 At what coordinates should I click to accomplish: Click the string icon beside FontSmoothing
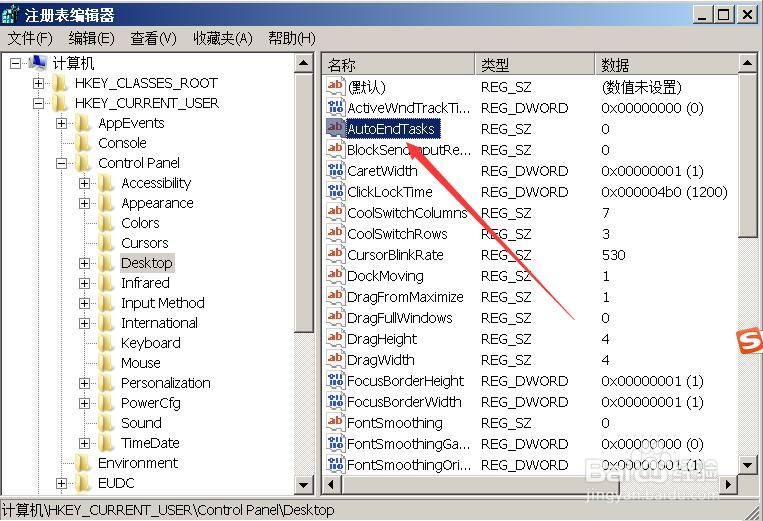(335, 422)
